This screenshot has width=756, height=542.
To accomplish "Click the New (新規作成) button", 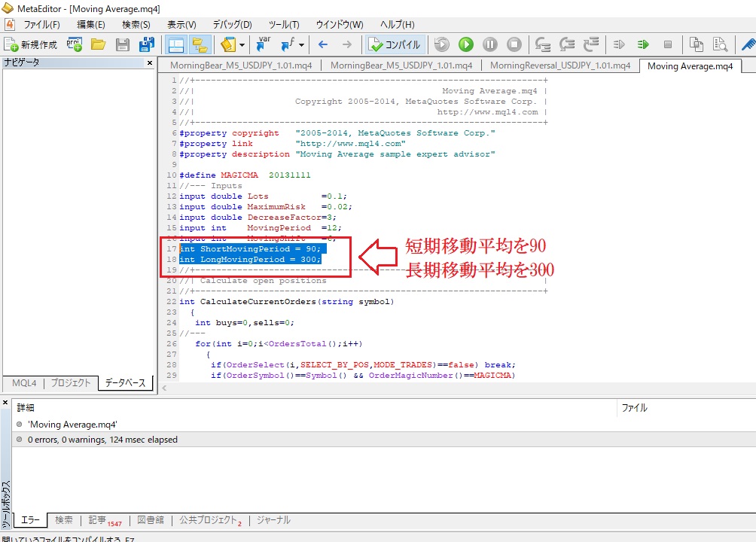I will (x=31, y=45).
